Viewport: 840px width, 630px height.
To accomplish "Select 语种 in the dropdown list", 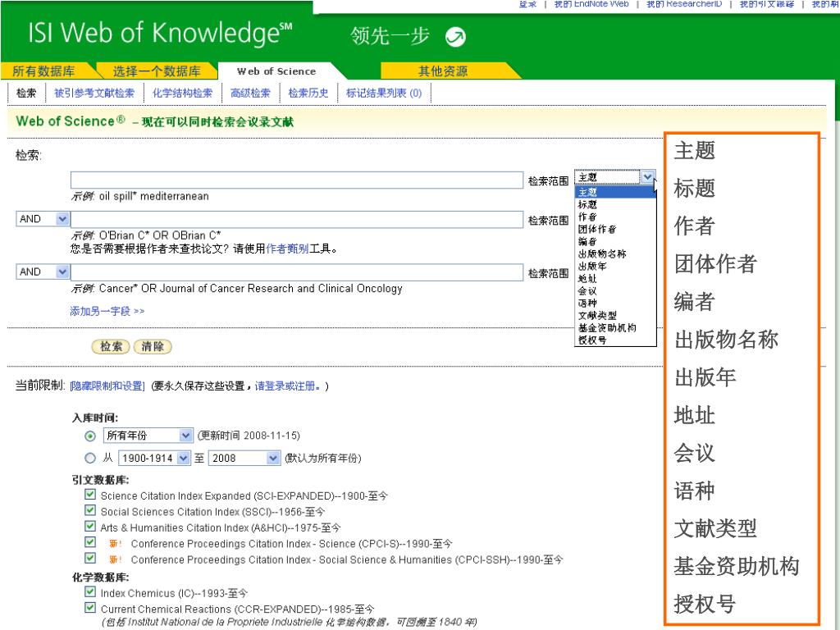I will click(x=615, y=304).
